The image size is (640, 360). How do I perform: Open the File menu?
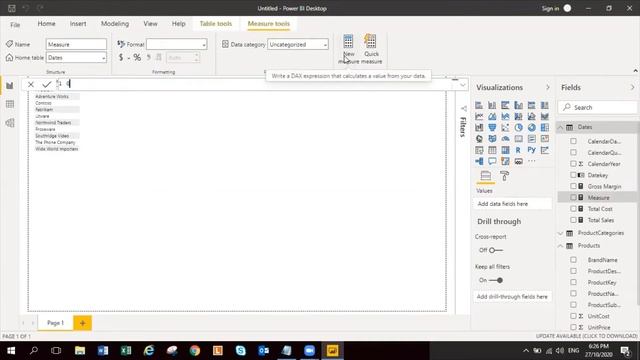[x=15, y=24]
